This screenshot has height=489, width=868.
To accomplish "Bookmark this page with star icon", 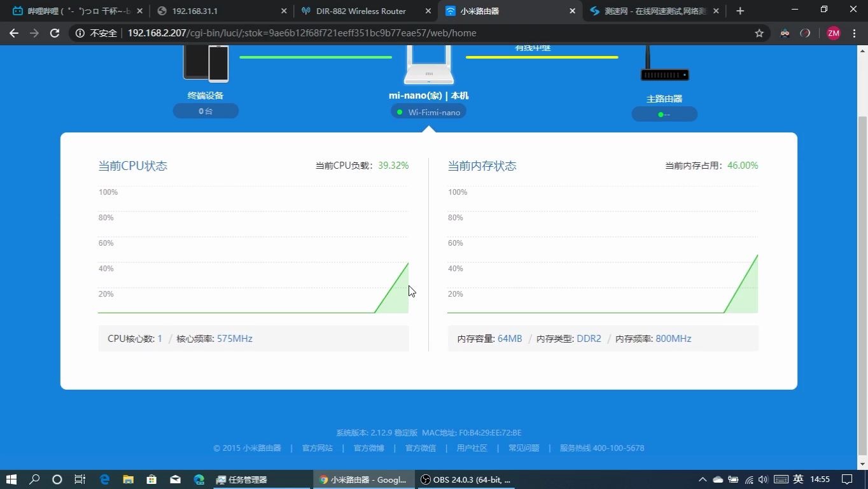I will tap(759, 33).
